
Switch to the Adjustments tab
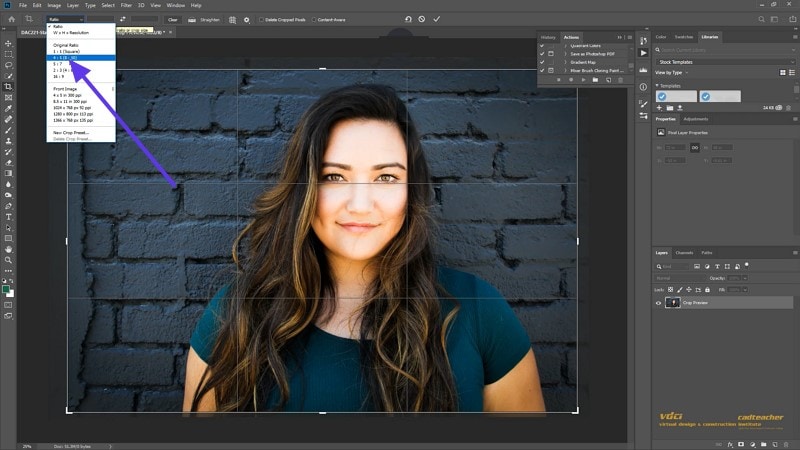point(695,119)
